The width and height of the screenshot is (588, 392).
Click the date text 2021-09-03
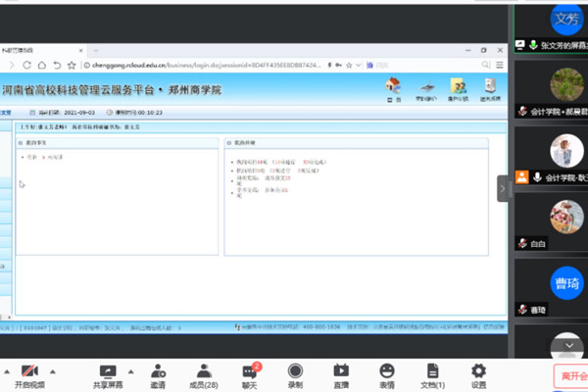click(x=79, y=113)
